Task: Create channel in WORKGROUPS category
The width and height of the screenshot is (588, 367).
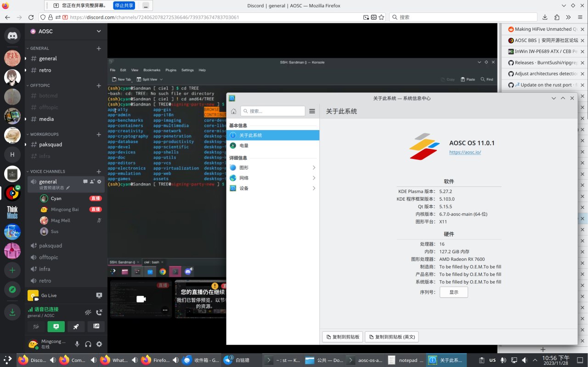Action: tap(99, 135)
